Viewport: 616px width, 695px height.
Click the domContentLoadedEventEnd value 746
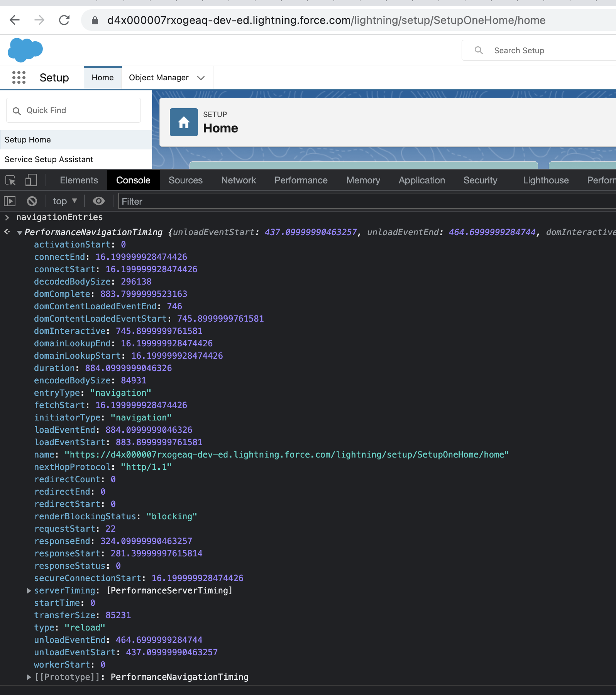[174, 306]
